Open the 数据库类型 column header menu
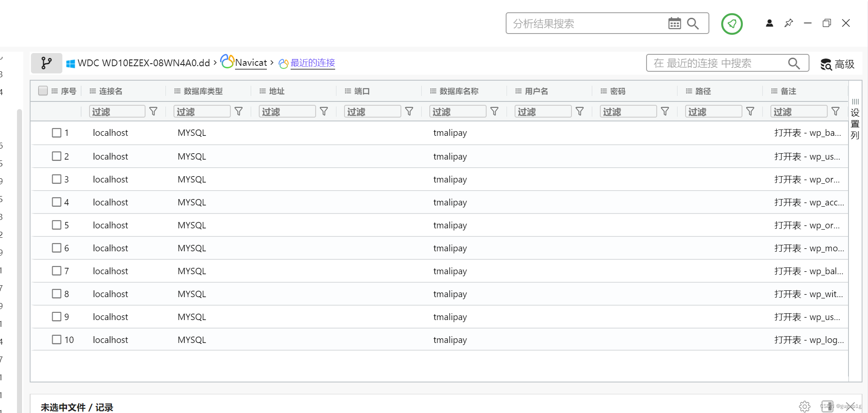The height and width of the screenshot is (413, 868). 177,91
